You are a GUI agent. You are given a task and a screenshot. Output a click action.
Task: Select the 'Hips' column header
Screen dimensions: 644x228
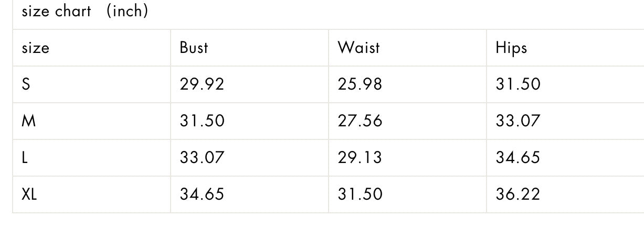point(511,48)
